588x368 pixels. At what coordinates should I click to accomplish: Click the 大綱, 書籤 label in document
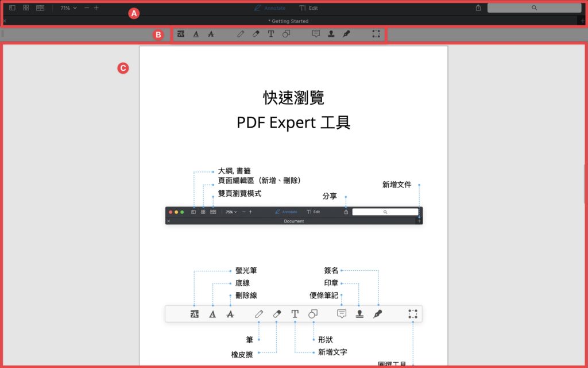point(234,171)
